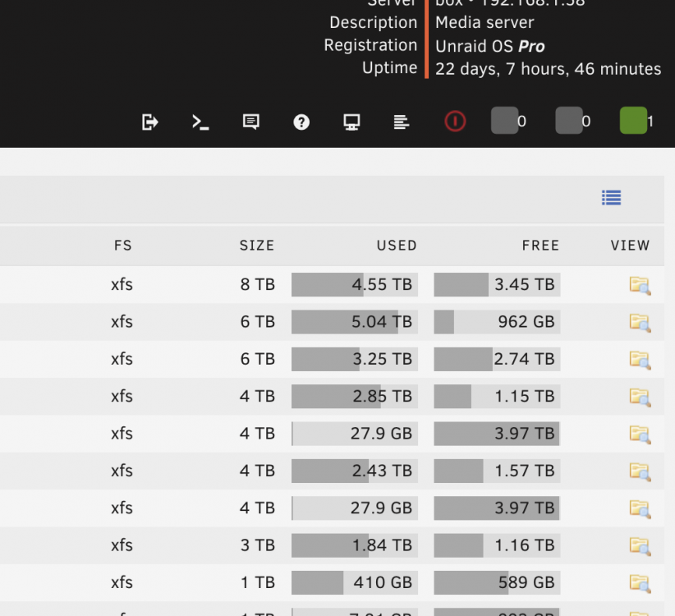Click the FREE column header
The height and width of the screenshot is (616, 675).
click(x=540, y=246)
